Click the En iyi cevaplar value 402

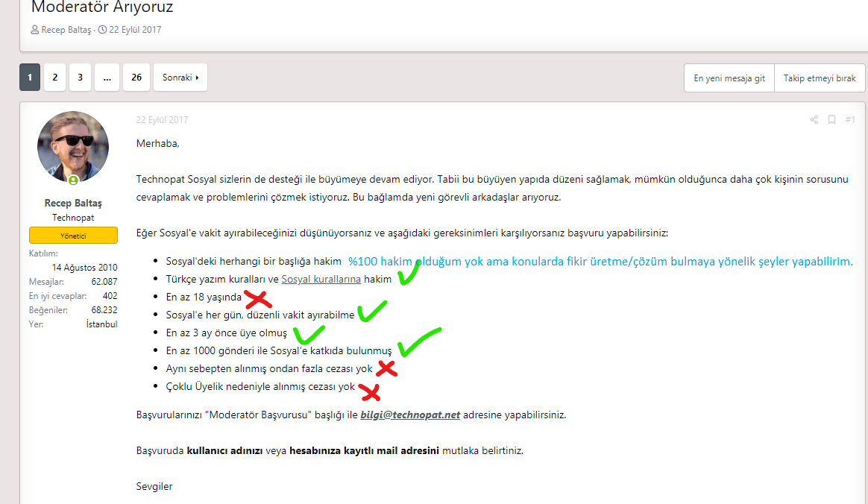(110, 296)
